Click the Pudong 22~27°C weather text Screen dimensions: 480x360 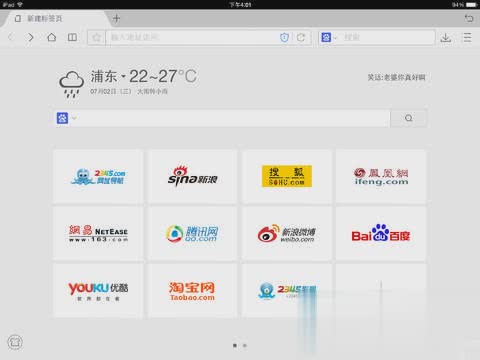(x=144, y=76)
